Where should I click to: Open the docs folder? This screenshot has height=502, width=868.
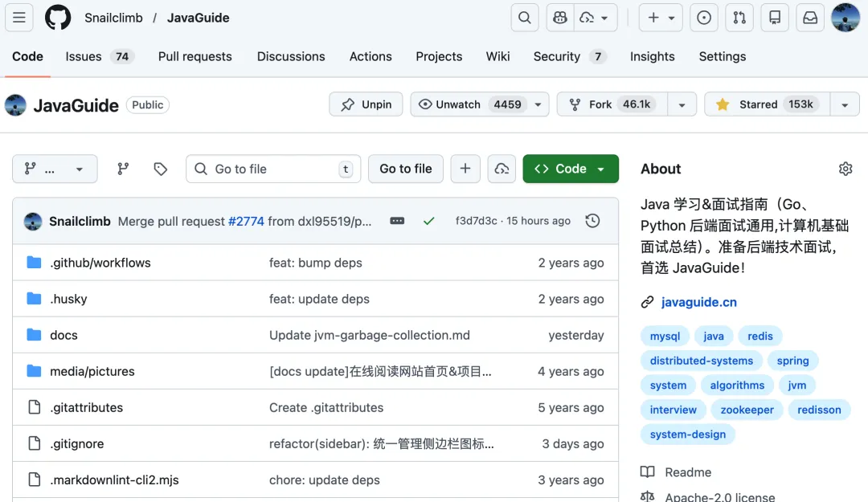point(63,336)
